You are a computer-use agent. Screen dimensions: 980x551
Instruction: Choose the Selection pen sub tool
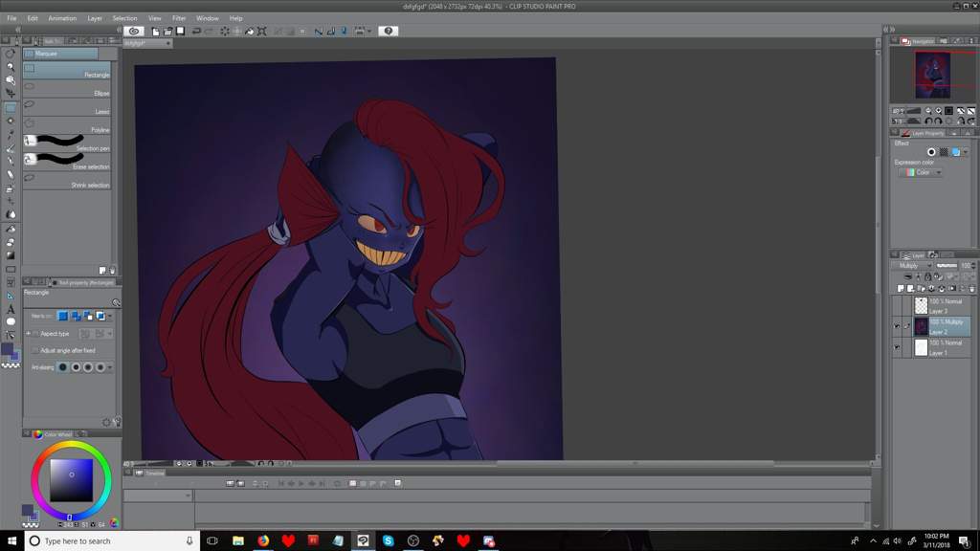[67, 143]
